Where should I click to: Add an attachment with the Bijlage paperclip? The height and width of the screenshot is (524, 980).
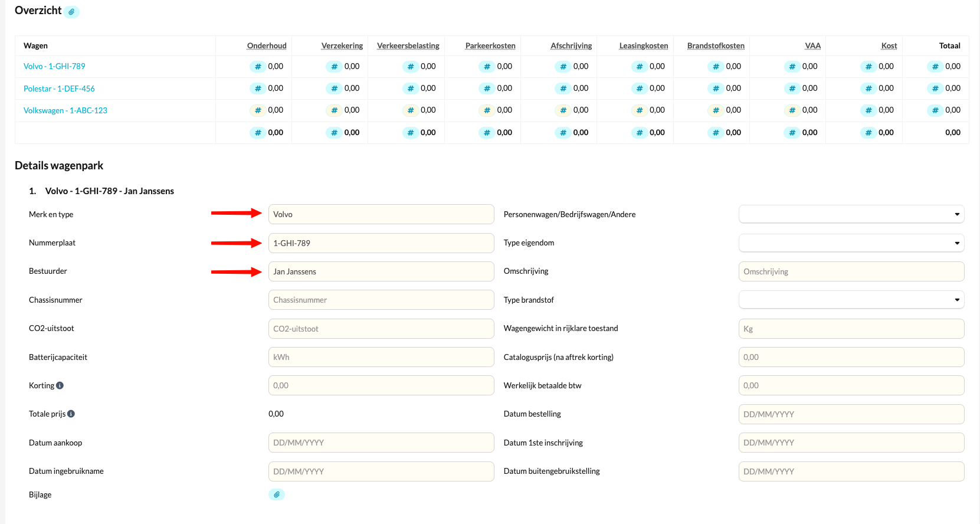click(277, 494)
